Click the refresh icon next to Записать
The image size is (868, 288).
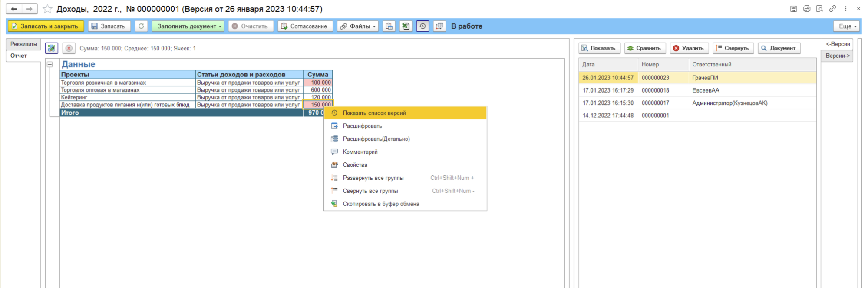[x=141, y=26]
